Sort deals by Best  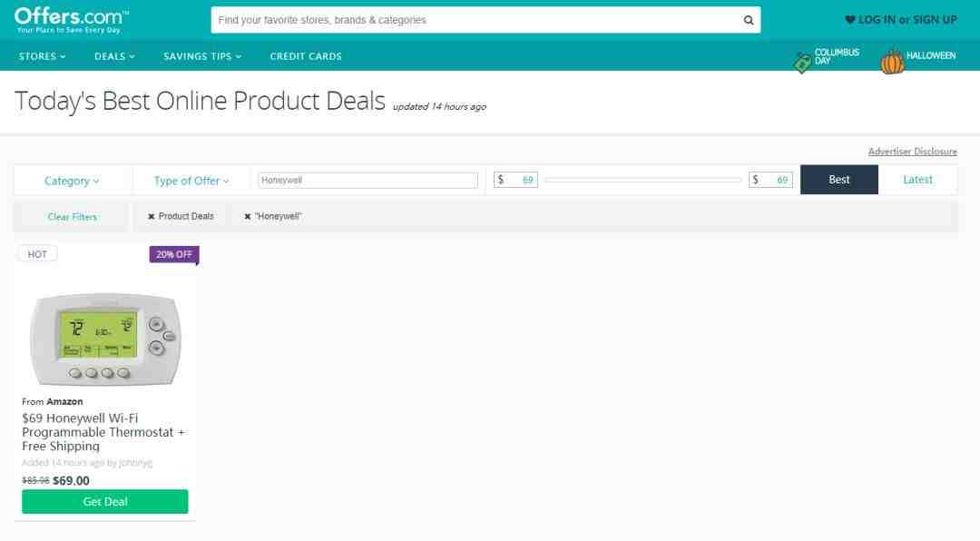pos(839,180)
